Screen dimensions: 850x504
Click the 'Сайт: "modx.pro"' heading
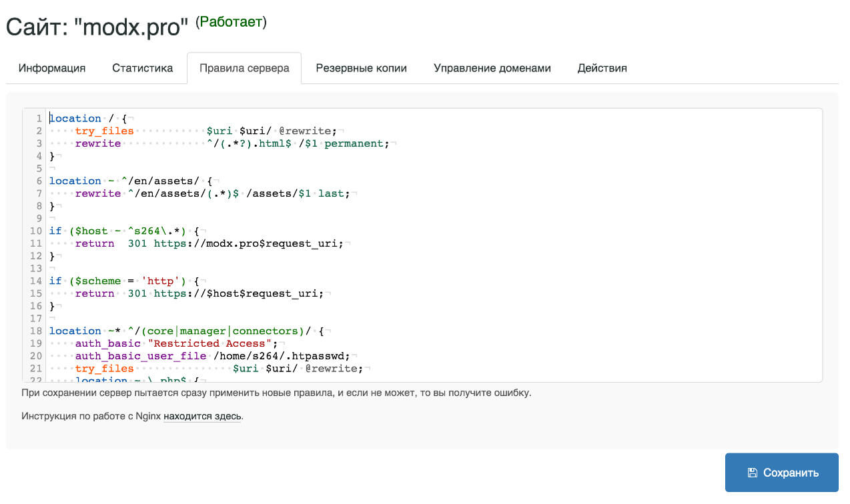tap(97, 27)
